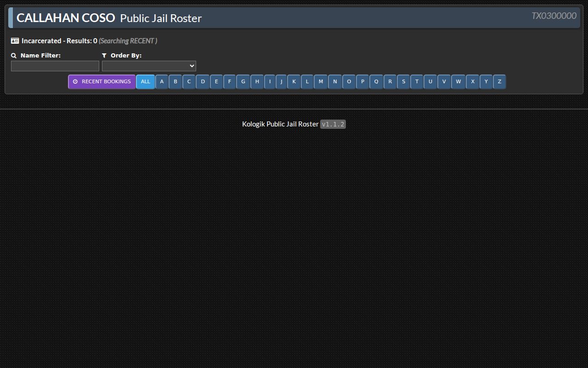The height and width of the screenshot is (368, 588).
Task: Filter roster by letter G
Action: point(243,82)
